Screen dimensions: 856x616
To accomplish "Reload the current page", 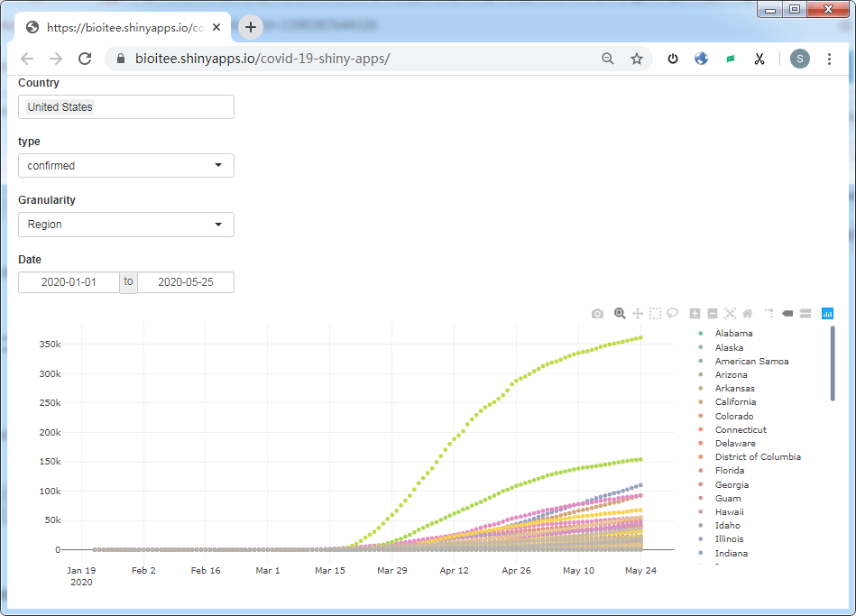I will pos(85,59).
